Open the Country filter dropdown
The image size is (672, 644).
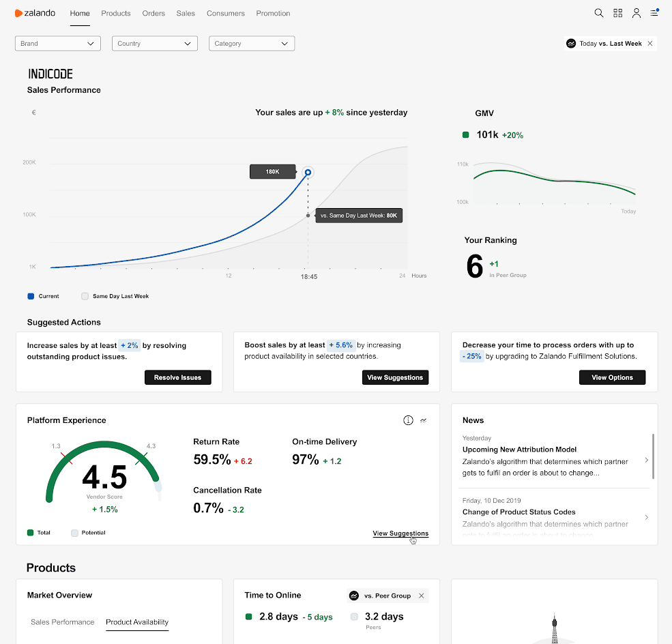[x=154, y=44]
